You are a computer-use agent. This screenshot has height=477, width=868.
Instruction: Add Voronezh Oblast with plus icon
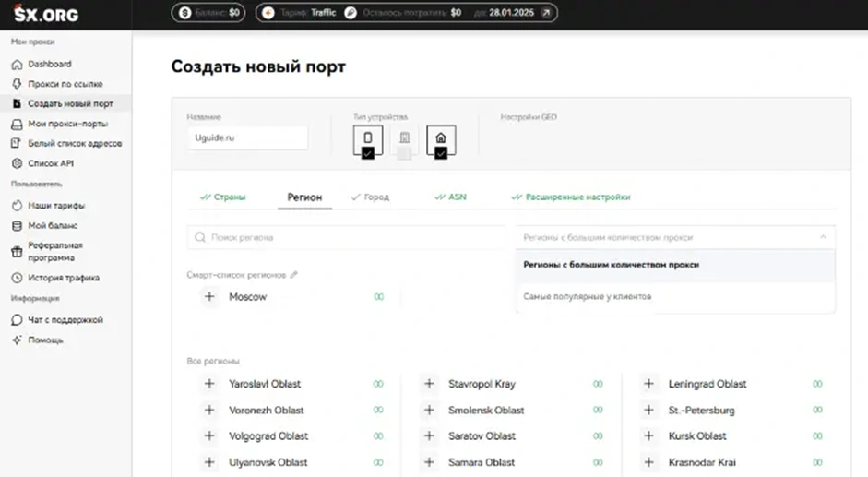(209, 410)
